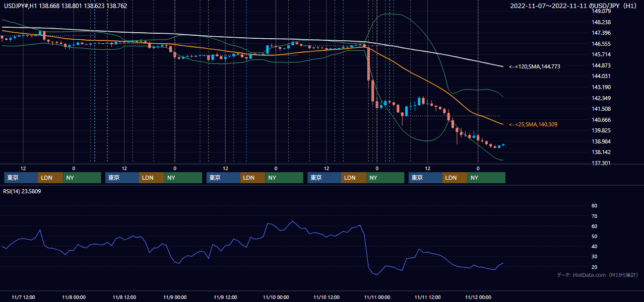The width and height of the screenshot is (644, 302).
Task: Click the 120 SMA label reading 144.773
Action: pos(534,66)
